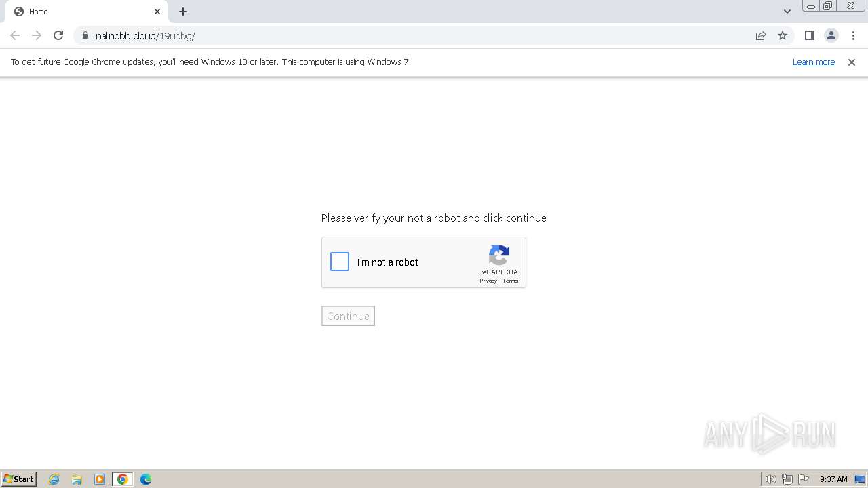The width and height of the screenshot is (868, 488).
Task: Open the Chrome profile menu
Action: (831, 35)
